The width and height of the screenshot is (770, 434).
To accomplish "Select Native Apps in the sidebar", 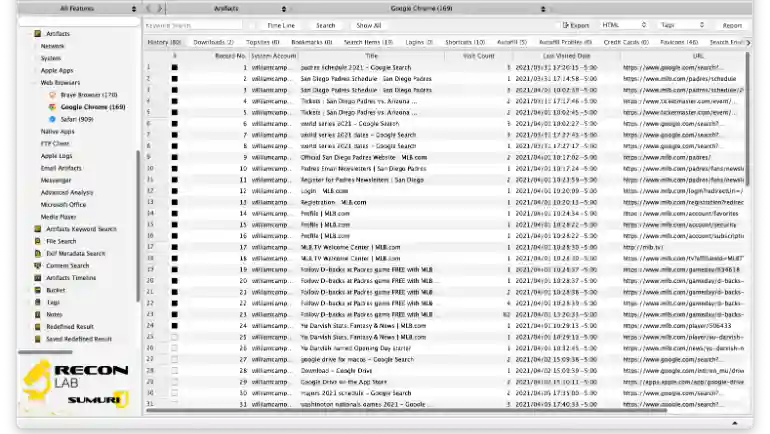I will pos(57,131).
